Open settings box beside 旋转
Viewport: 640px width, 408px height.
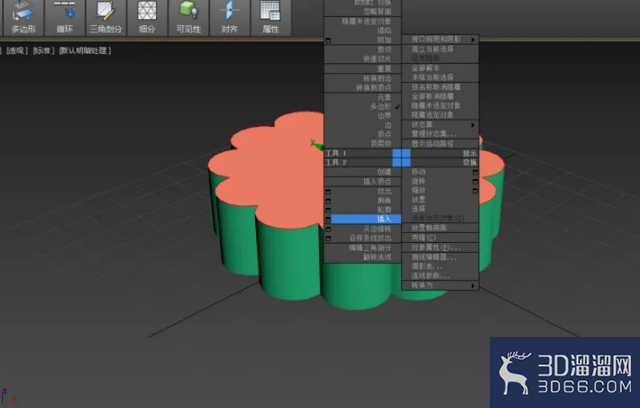(475, 181)
